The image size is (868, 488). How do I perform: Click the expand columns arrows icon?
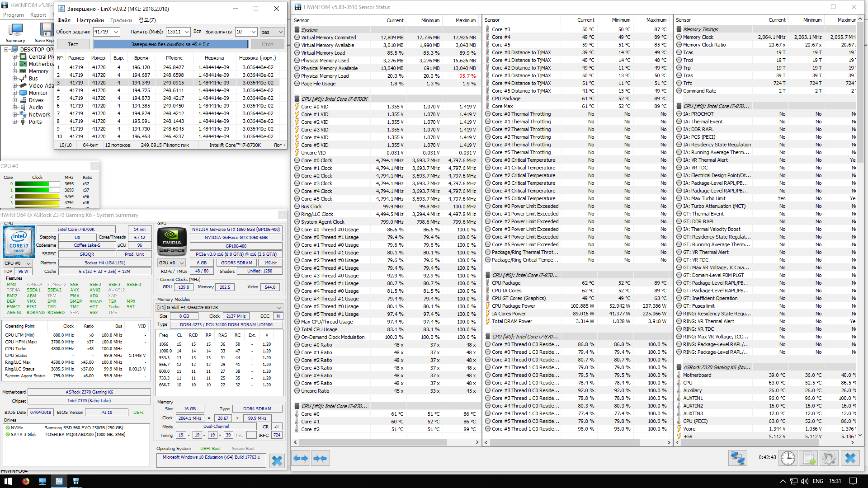(x=301, y=458)
